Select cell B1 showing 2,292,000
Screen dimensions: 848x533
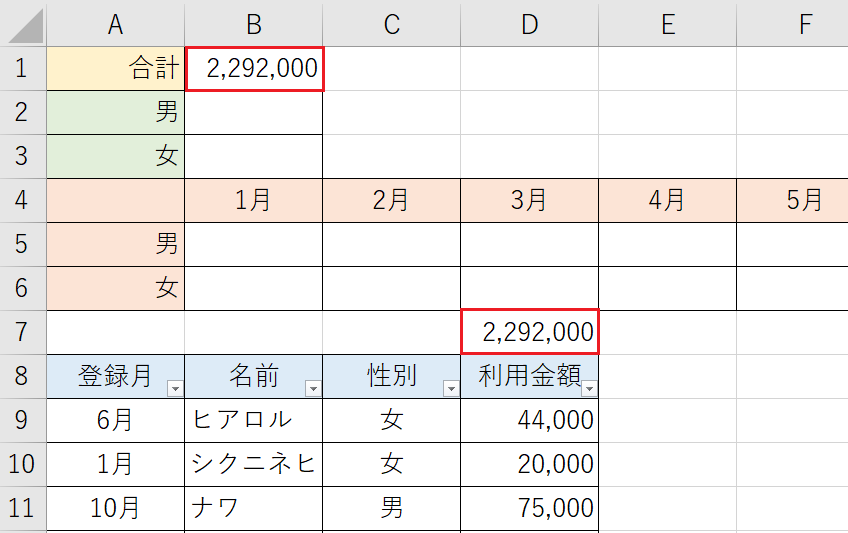coord(254,68)
